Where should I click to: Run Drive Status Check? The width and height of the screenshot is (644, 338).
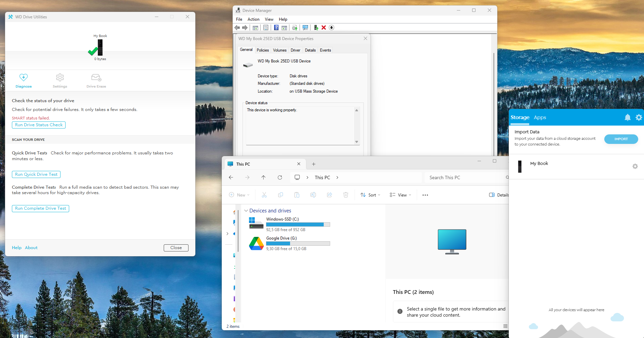(39, 125)
